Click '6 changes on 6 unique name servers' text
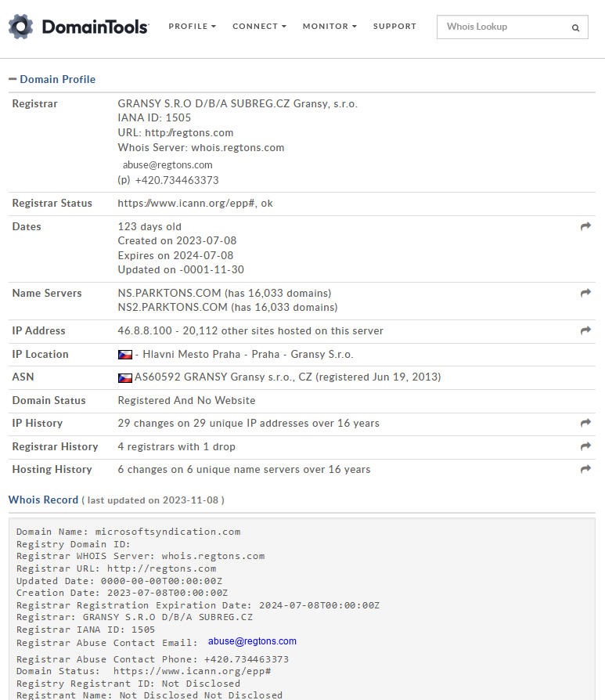 point(207,469)
